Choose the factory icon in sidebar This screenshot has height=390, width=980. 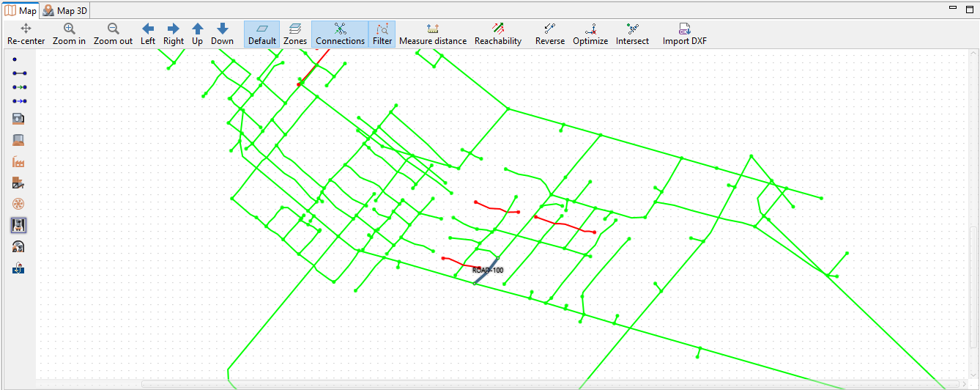click(19, 162)
